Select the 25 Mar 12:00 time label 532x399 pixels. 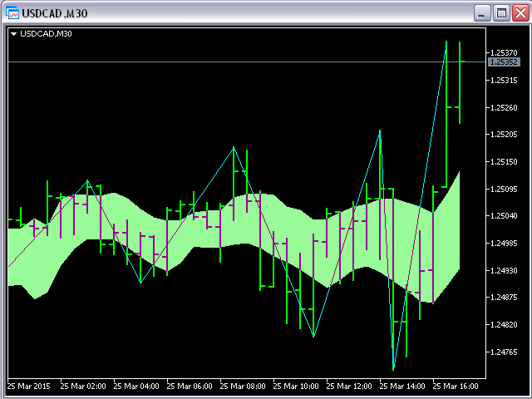coord(348,387)
